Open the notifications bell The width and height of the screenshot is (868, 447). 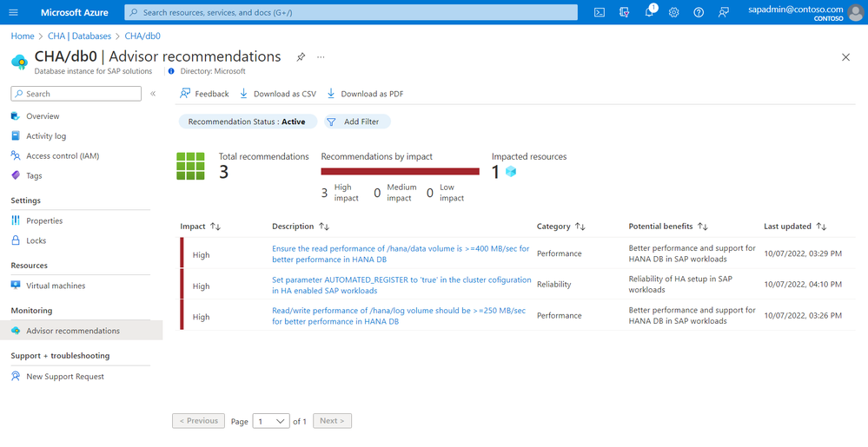click(649, 12)
